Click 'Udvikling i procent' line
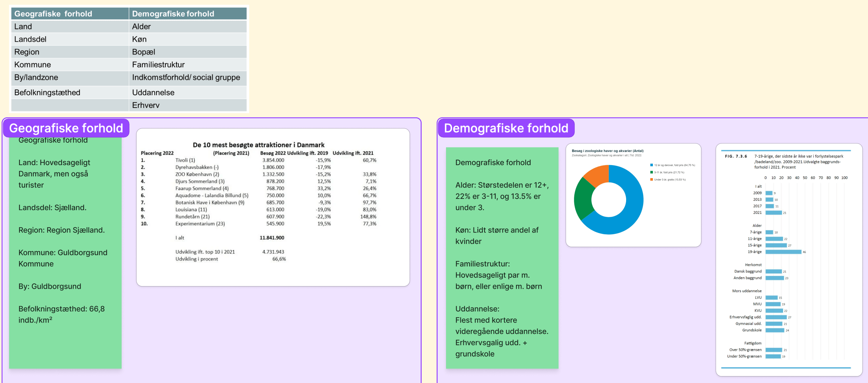Image resolution: width=868 pixels, height=383 pixels. 231,259
